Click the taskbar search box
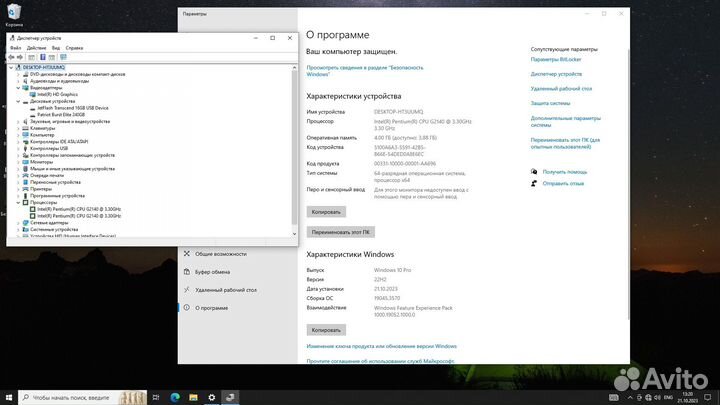The width and height of the screenshot is (720, 405). point(83,397)
